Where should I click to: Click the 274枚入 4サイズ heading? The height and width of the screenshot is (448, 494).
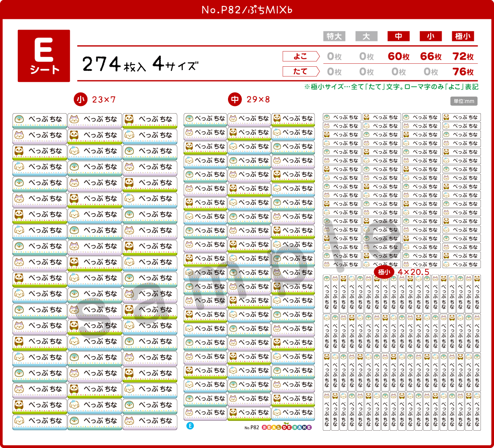click(x=141, y=64)
